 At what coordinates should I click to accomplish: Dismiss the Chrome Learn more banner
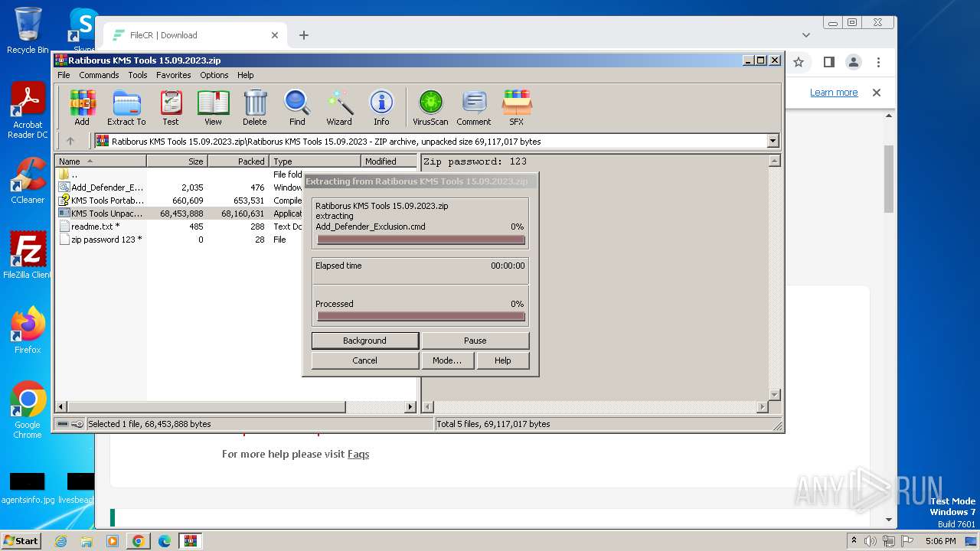click(x=877, y=93)
